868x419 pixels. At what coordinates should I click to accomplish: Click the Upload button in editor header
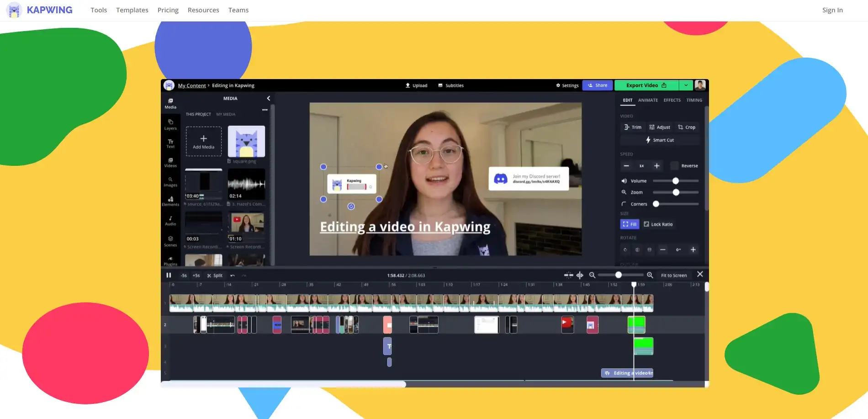[x=417, y=85]
